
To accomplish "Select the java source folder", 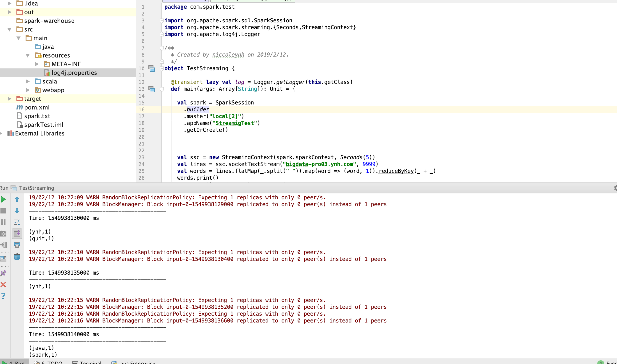I will click(48, 47).
